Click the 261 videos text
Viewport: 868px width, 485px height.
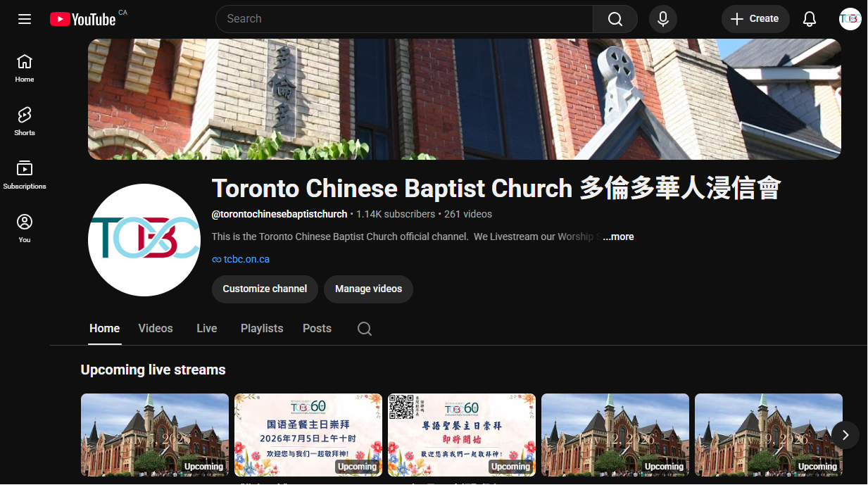[x=468, y=214]
